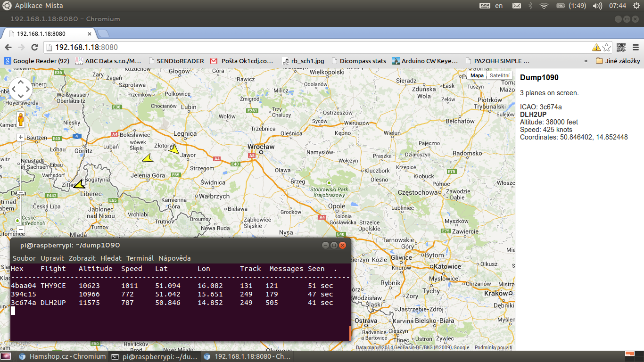Click the 394c15 hex entry in terminal
This screenshot has height=362, width=644.
[x=24, y=294]
